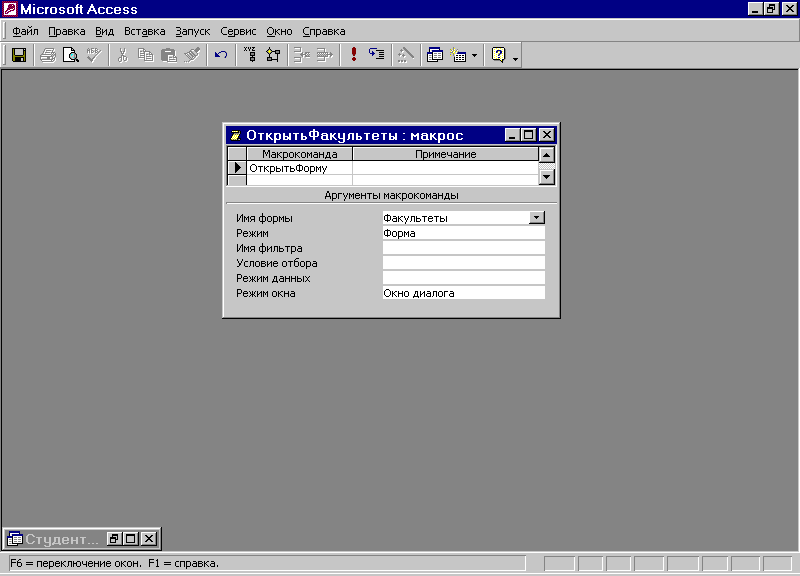Click the macro grid scroll down arrow

(546, 177)
